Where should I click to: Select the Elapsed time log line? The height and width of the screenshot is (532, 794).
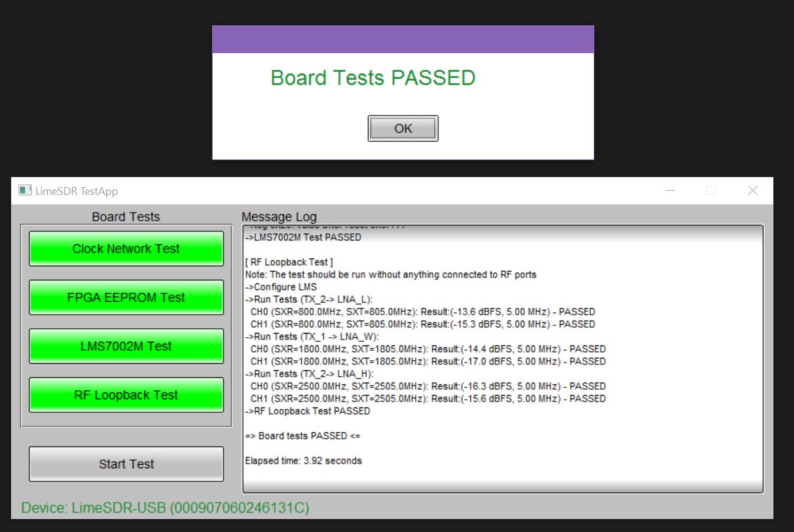coord(304,461)
